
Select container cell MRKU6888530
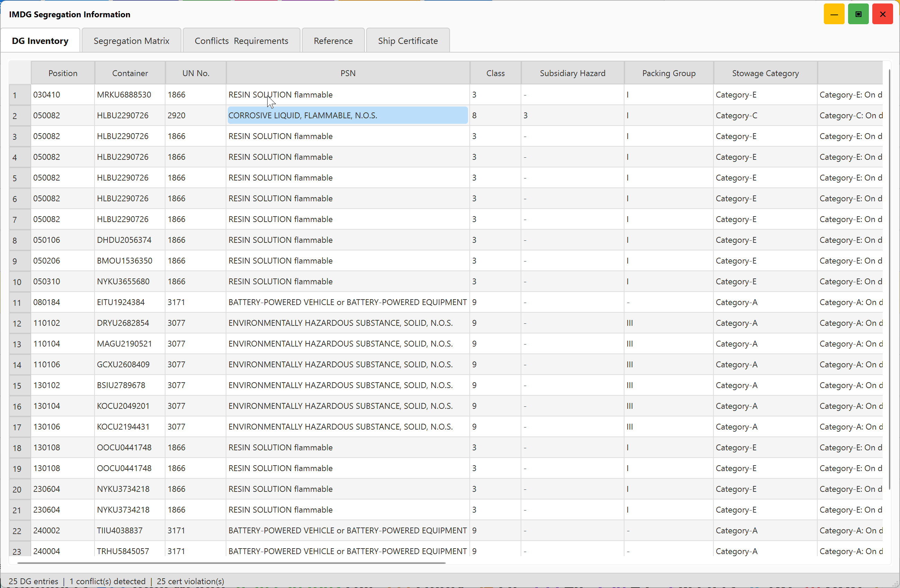130,94
